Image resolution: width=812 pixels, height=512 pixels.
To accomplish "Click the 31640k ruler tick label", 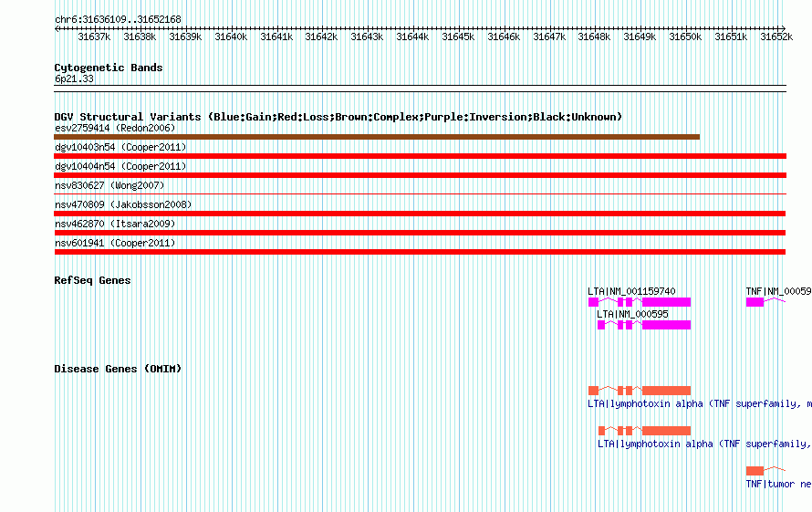I will (231, 37).
